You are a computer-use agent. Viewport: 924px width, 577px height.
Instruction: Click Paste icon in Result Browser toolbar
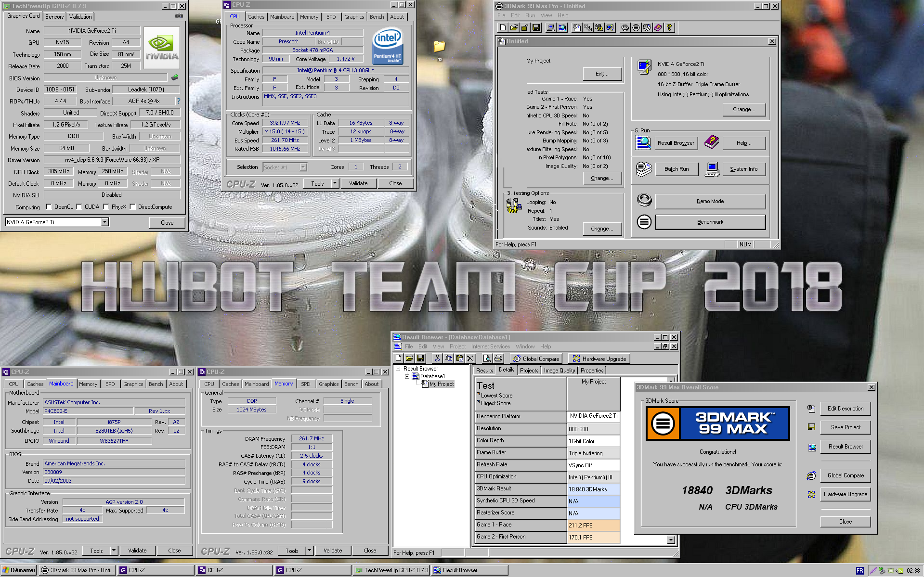[459, 358]
